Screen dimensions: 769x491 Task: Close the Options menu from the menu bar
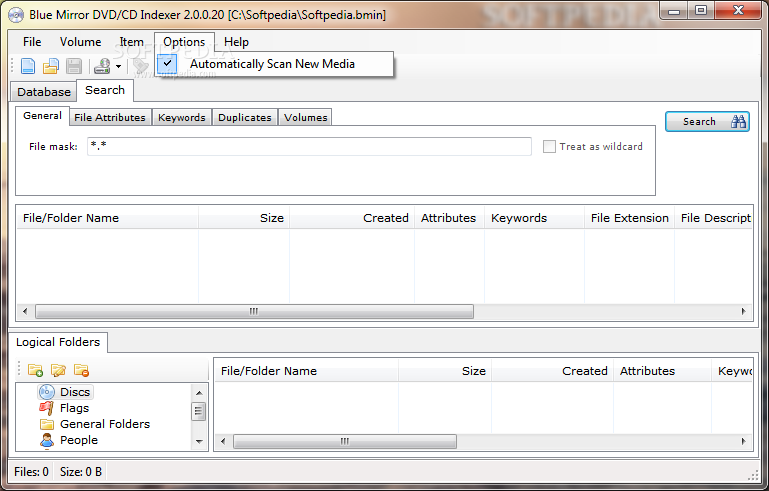click(x=184, y=42)
